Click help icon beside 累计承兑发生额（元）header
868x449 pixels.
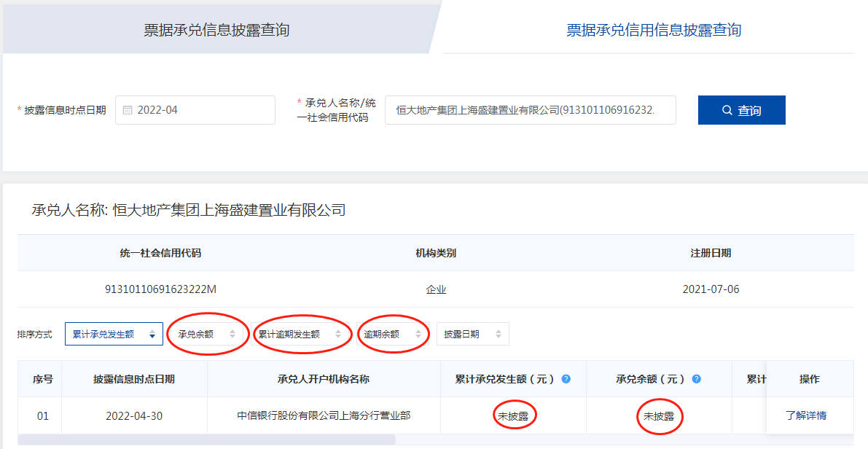[x=566, y=379]
